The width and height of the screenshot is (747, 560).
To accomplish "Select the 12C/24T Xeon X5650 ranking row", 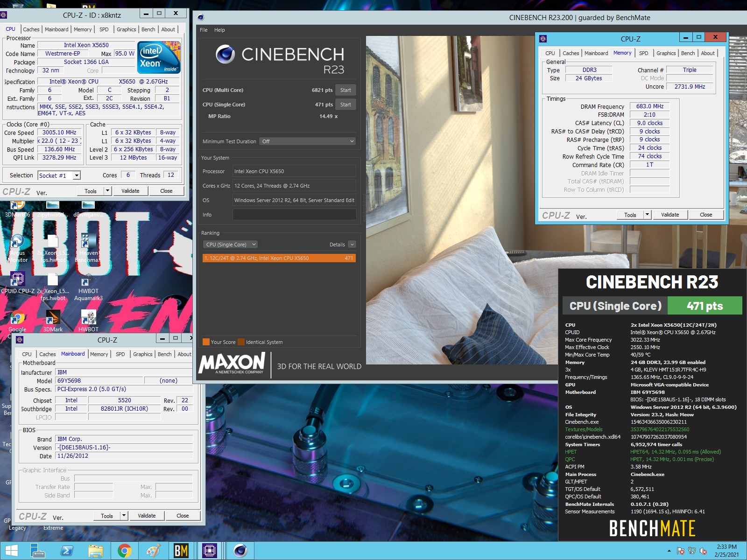I will coord(279,258).
